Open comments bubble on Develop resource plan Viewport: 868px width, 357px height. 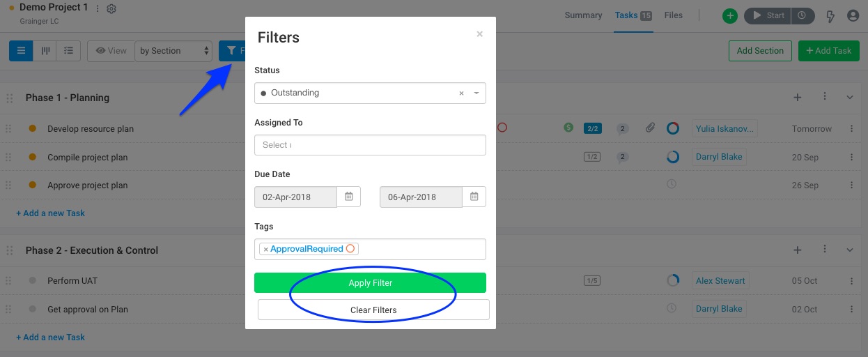tap(623, 128)
